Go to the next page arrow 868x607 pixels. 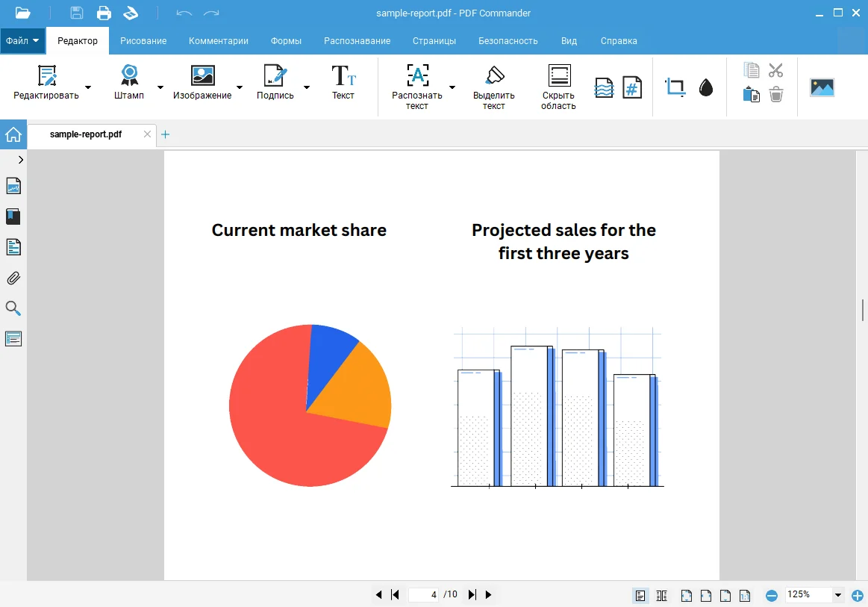click(x=489, y=595)
